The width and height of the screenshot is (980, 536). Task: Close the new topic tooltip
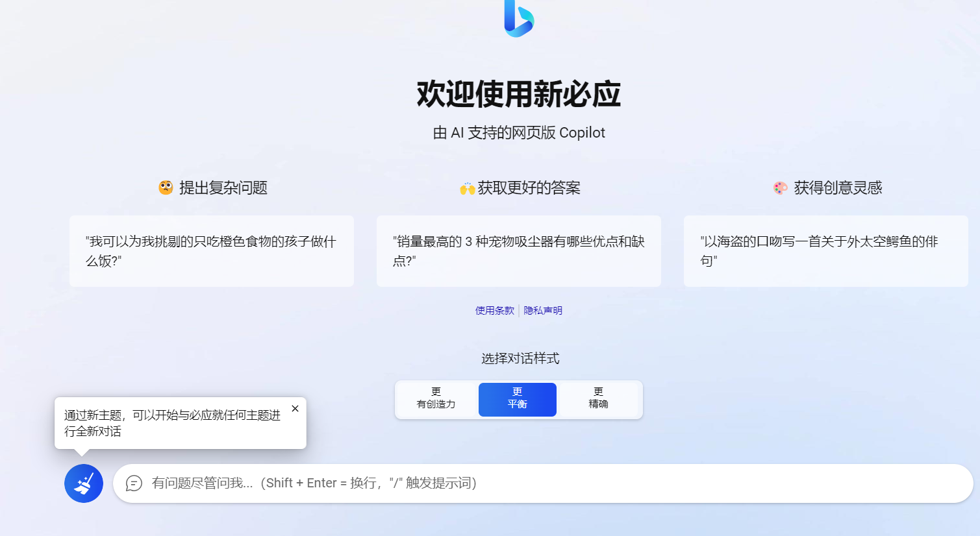pyautogui.click(x=295, y=409)
